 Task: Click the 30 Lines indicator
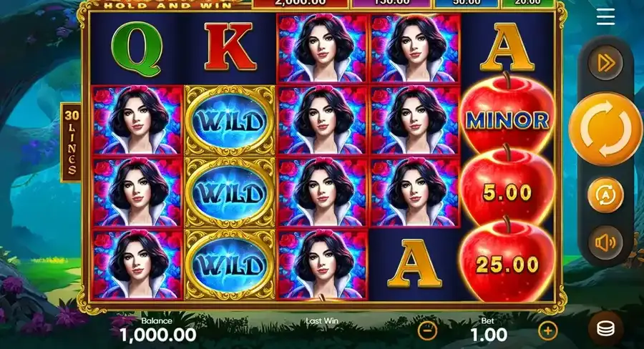coord(71,142)
